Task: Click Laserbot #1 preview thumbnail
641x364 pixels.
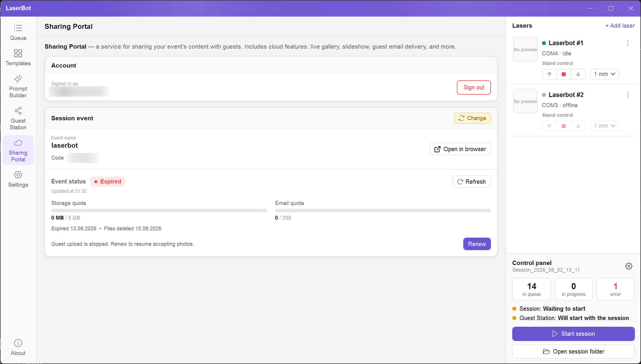Action: 525,49
